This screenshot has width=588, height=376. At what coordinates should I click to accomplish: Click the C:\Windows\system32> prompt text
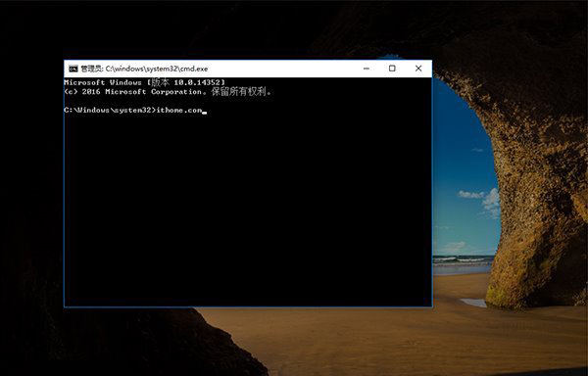(x=110, y=110)
